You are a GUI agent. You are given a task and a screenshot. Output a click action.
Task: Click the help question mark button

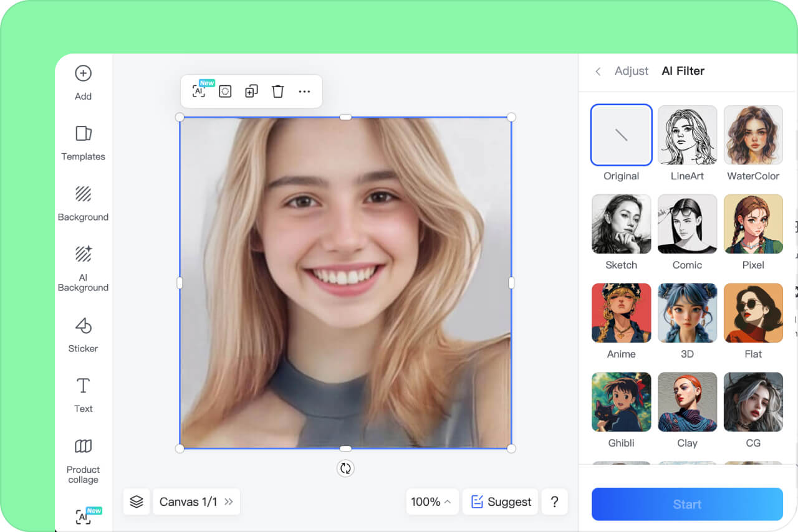[555, 501]
